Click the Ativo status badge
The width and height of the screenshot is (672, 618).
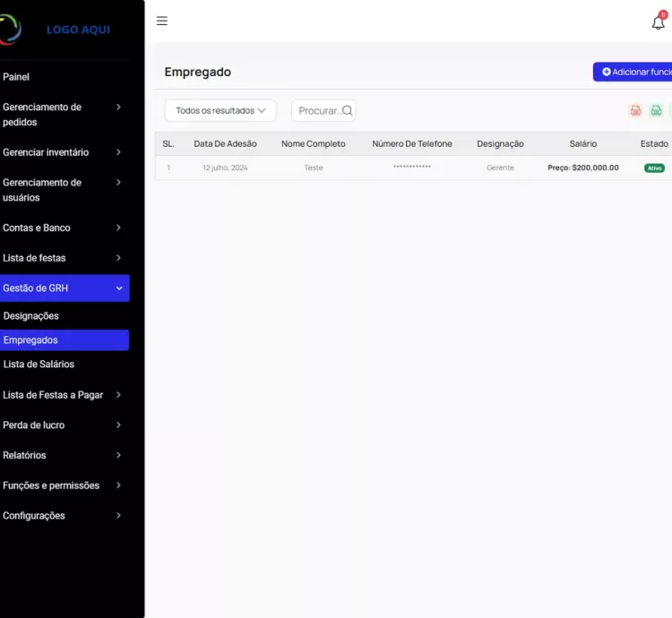(x=654, y=168)
